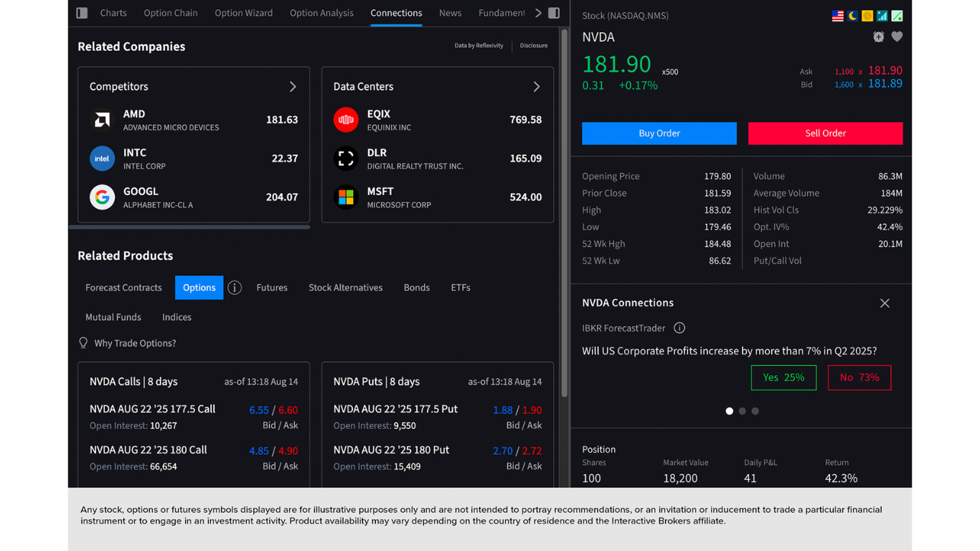Set a price alert with the alarm icon
Image resolution: width=980 pixels, height=551 pixels.
point(878,37)
